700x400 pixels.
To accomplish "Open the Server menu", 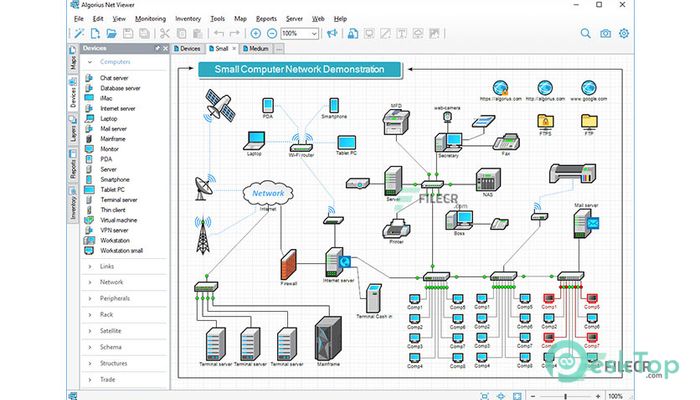I will coord(294,19).
